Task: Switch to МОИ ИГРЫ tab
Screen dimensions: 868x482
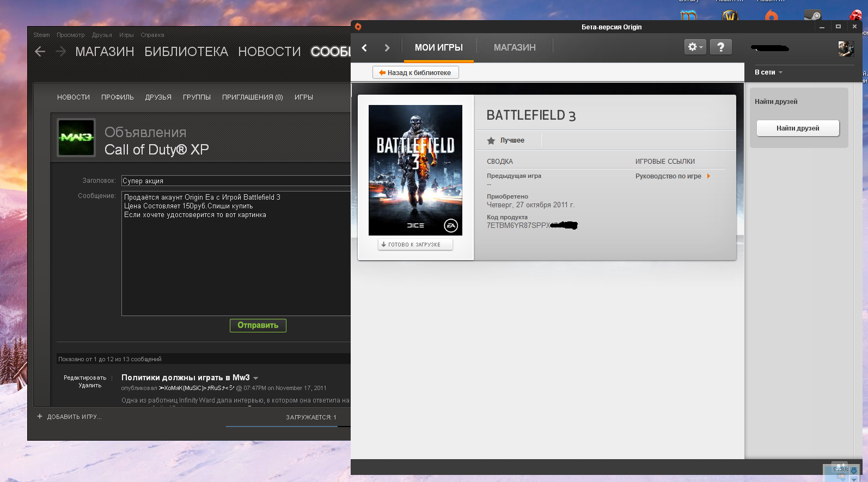Action: 439,48
